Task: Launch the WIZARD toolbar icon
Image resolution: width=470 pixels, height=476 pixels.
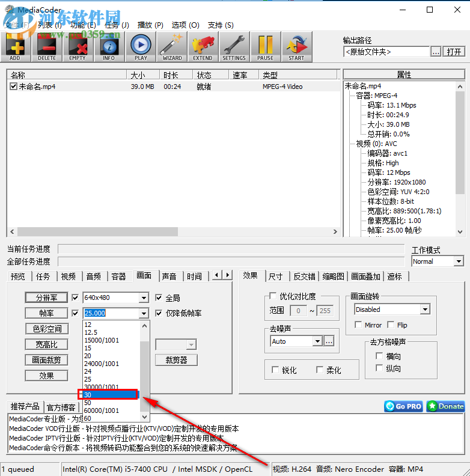Action: point(172,47)
